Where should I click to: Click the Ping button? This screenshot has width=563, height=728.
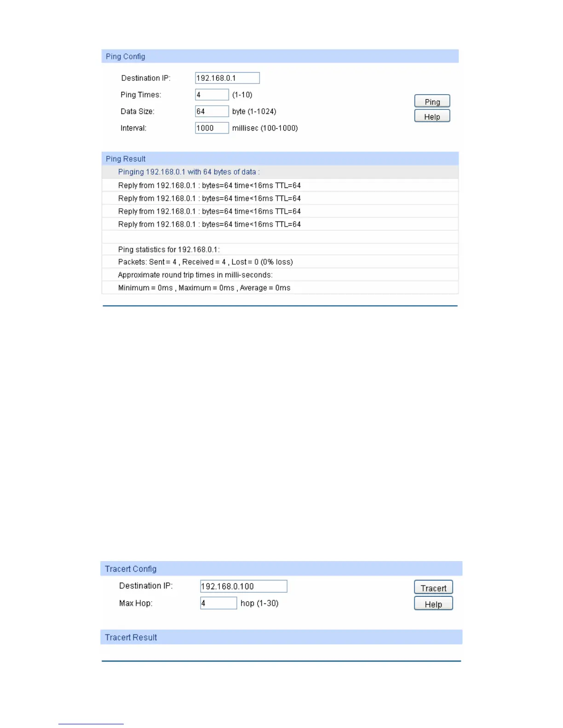[x=432, y=101]
